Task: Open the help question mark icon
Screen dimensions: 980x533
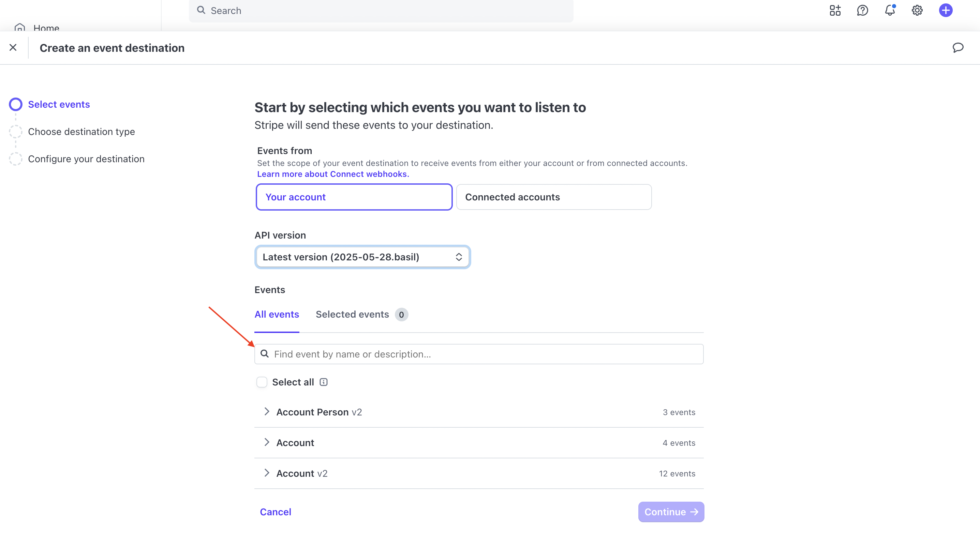Action: pyautogui.click(x=862, y=10)
